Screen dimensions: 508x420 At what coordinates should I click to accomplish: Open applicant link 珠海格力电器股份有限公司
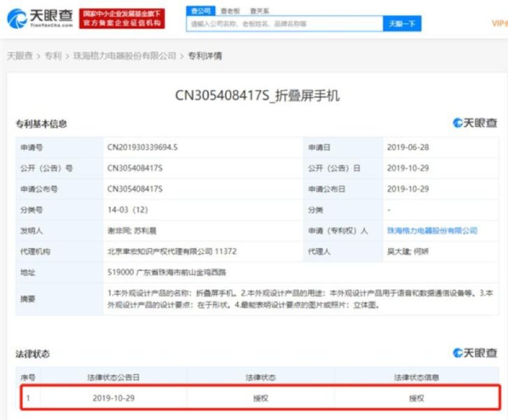coord(432,230)
